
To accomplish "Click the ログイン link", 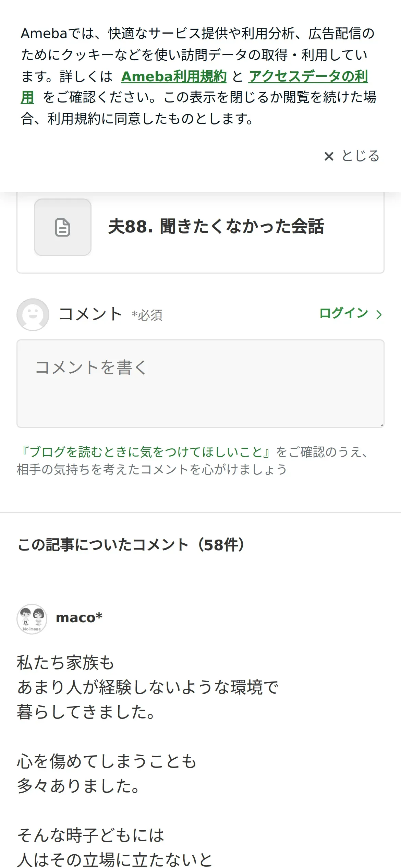I will point(343,313).
